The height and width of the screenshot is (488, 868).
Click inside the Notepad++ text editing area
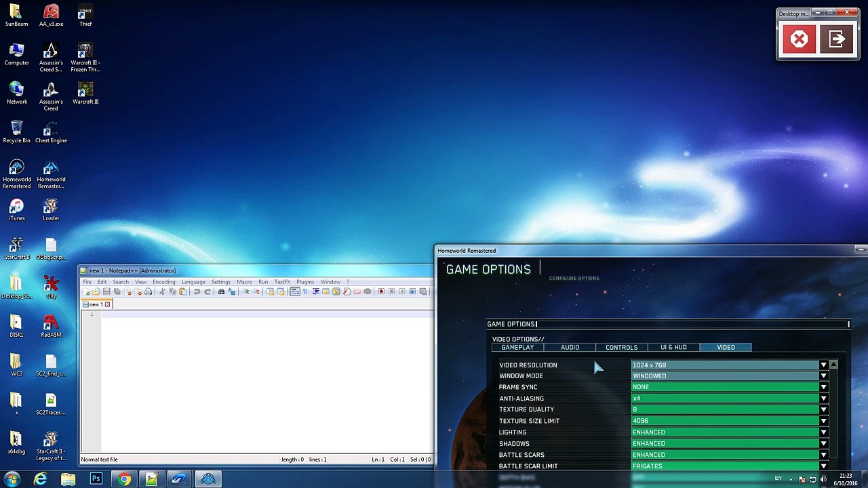268,383
